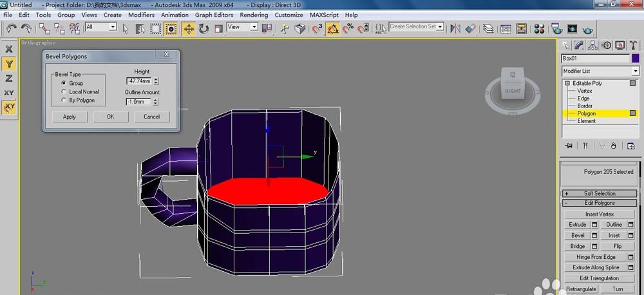This screenshot has width=644, height=295.
Task: Open the Graph Editors menu
Action: point(214,15)
